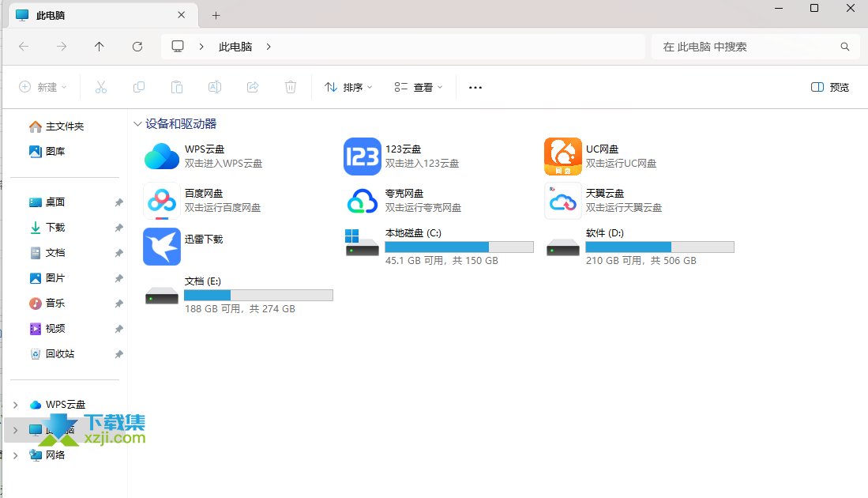This screenshot has width=868, height=498.
Task: Select the 软件 (D:) drive icon
Action: (563, 247)
